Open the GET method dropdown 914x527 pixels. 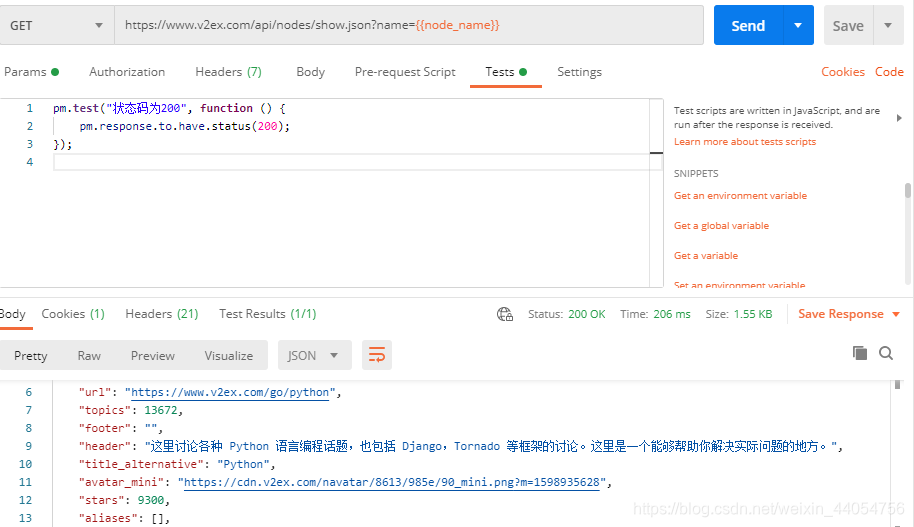[57, 26]
